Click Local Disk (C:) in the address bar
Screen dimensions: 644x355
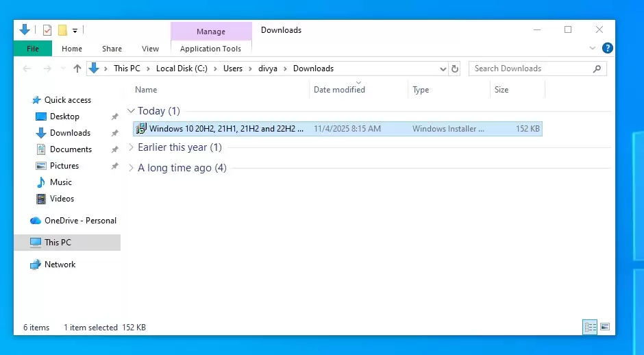[182, 69]
